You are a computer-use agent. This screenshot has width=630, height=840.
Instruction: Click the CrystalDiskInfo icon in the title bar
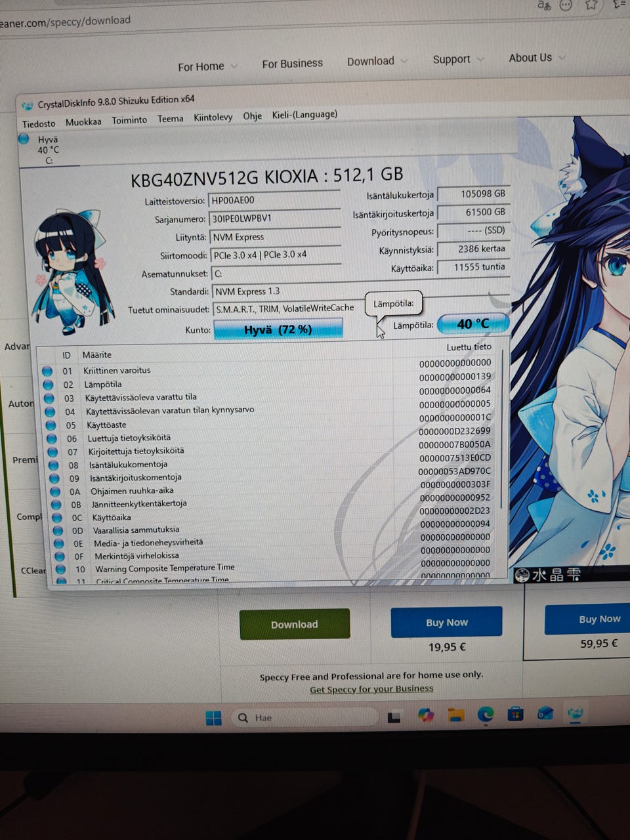coord(27,105)
